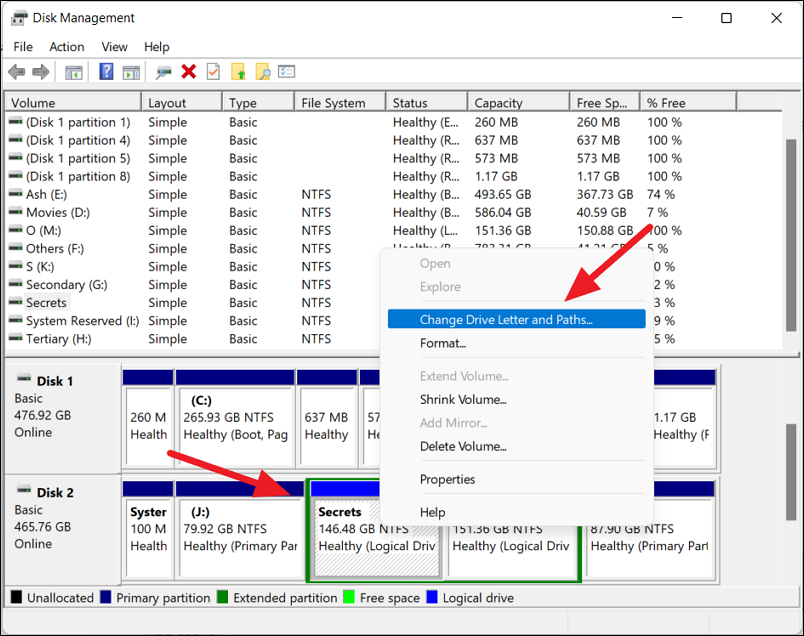The width and height of the screenshot is (804, 636).
Task: Sort by the Type column header
Action: (x=258, y=103)
